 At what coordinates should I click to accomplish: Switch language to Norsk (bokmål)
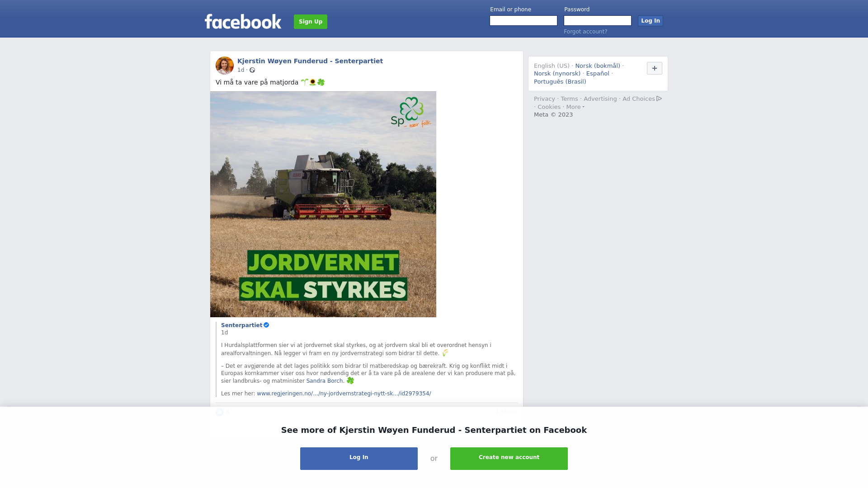pos(598,66)
